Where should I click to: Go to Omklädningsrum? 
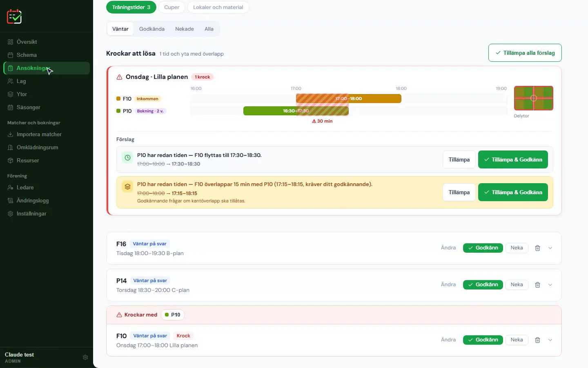click(x=47, y=147)
